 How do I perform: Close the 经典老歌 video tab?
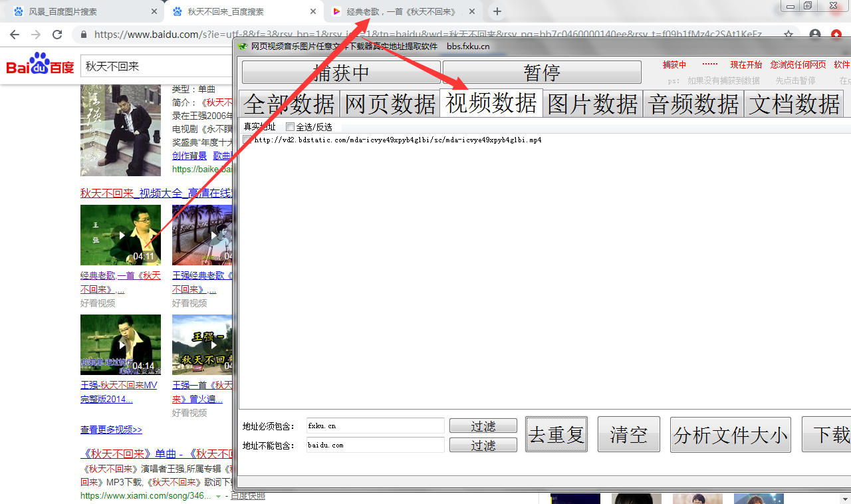pyautogui.click(x=472, y=11)
